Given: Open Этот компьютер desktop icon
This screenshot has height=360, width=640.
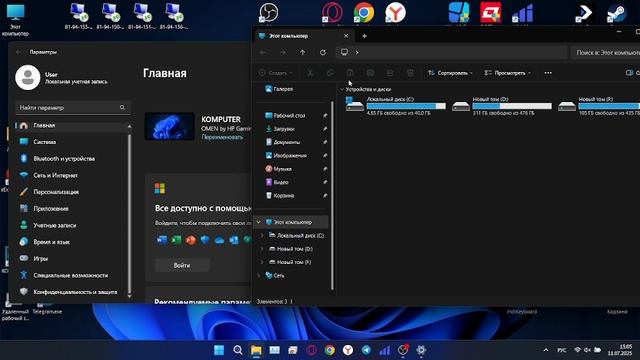Looking at the screenshot, I should 15,19.
